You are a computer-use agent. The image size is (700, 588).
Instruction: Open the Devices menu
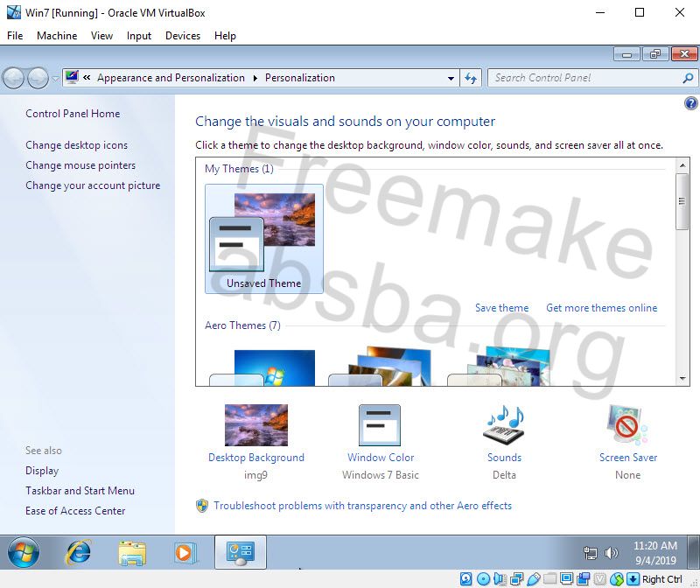[183, 36]
